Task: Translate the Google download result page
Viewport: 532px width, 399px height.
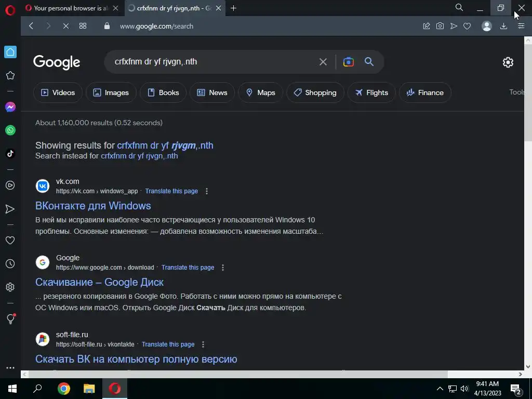Action: (188, 268)
